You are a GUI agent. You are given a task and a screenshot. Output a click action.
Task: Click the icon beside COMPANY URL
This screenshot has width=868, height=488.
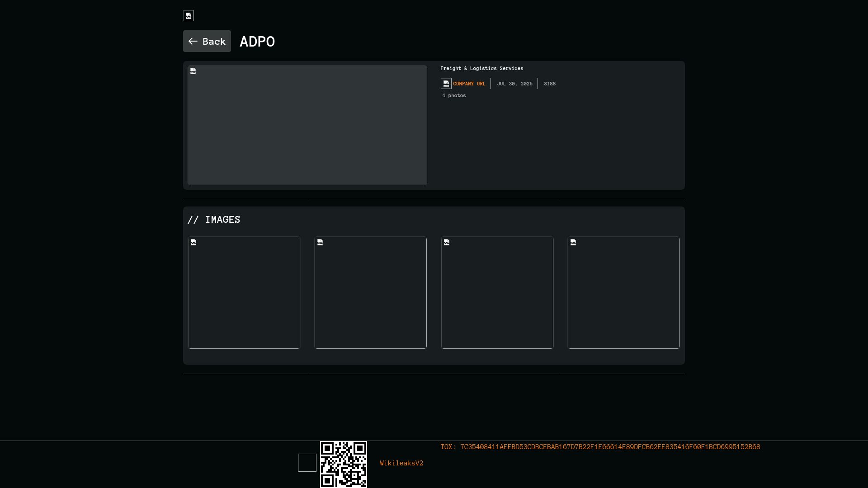pyautogui.click(x=446, y=84)
